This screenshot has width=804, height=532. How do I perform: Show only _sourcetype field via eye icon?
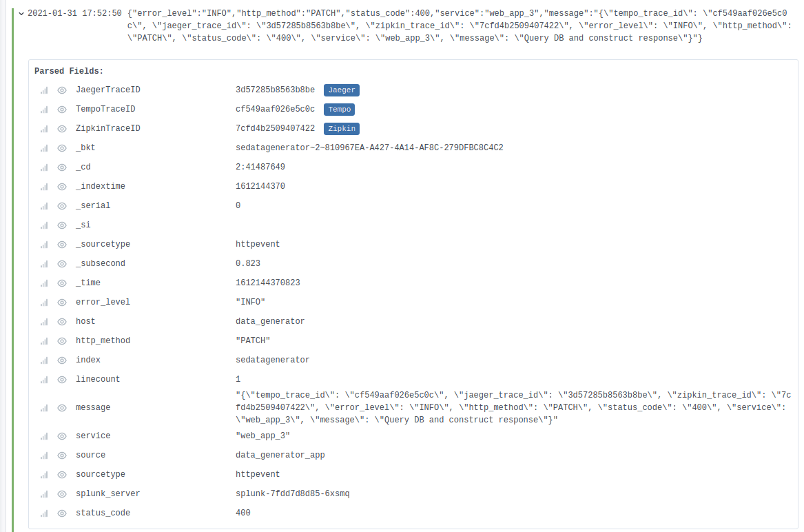pyautogui.click(x=62, y=245)
